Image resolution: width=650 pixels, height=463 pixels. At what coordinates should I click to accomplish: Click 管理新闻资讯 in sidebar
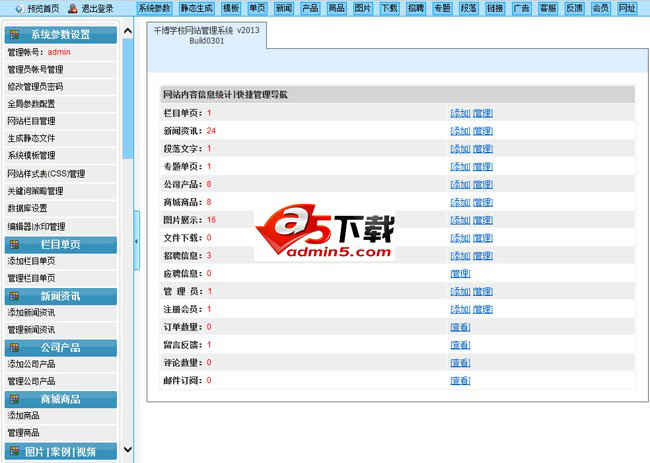[32, 330]
